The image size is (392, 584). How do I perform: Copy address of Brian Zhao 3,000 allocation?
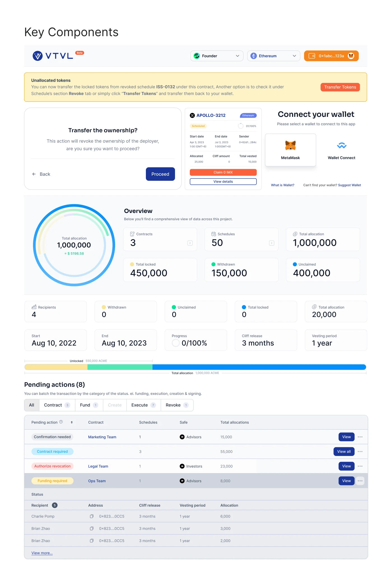[92, 529]
